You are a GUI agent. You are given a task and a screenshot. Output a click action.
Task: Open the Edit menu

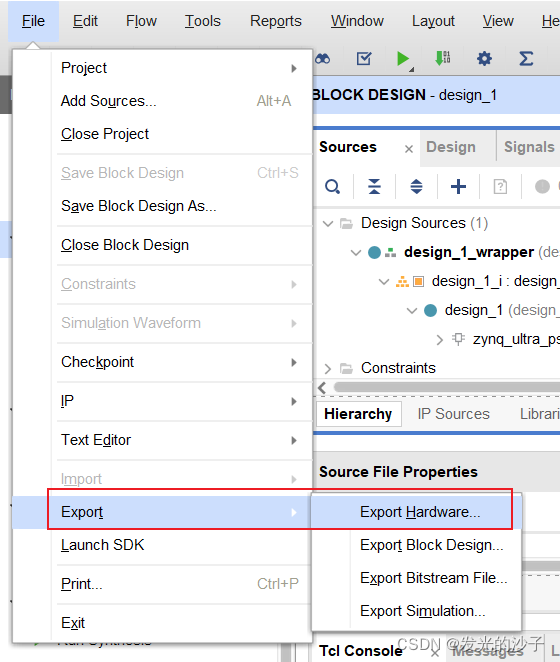coord(85,21)
